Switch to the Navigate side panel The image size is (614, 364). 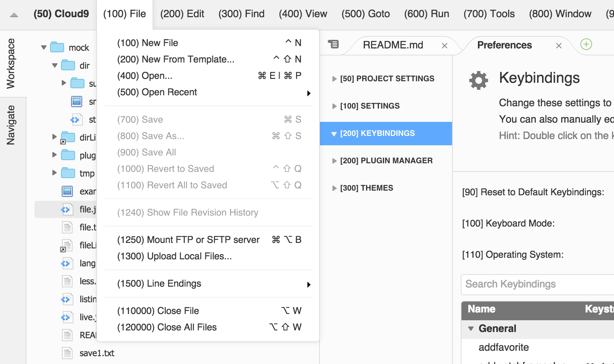coord(11,125)
